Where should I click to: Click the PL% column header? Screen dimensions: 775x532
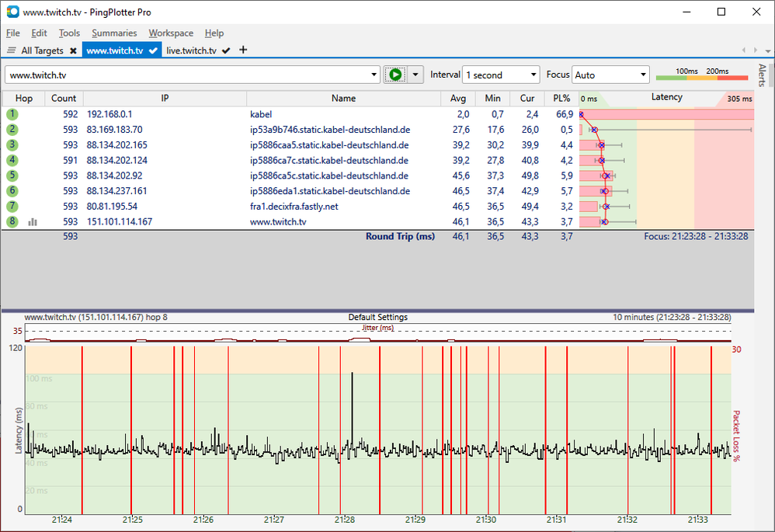point(561,99)
